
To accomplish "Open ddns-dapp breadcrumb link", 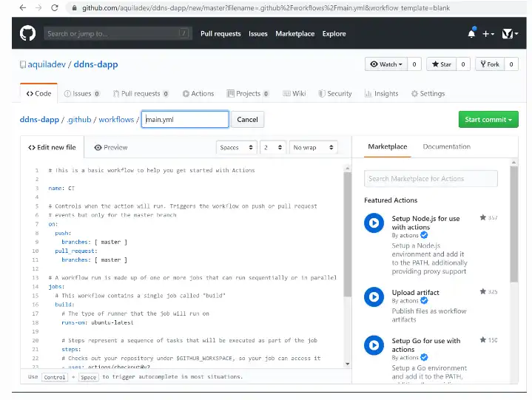I will 39,119.
